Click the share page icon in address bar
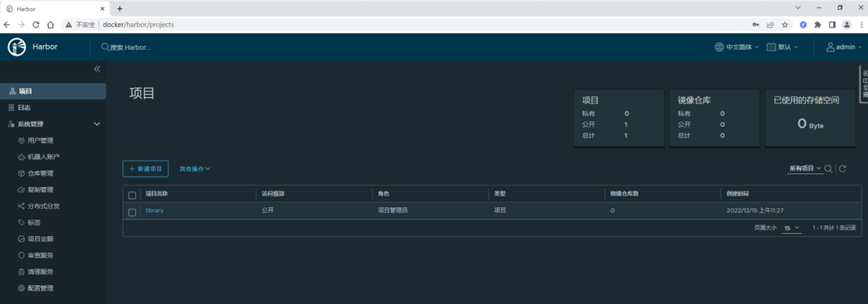The height and width of the screenshot is (304, 868). pos(770,25)
